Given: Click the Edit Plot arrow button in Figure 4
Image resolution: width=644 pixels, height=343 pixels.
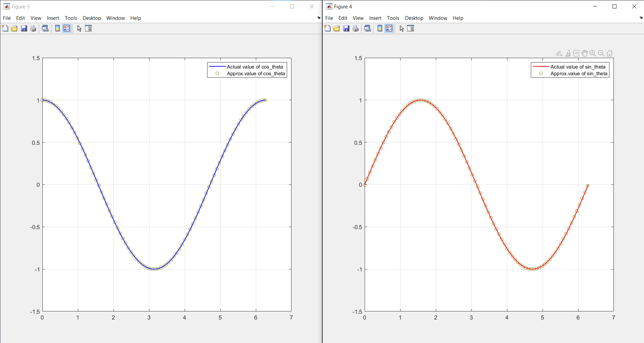Looking at the screenshot, I should pyautogui.click(x=402, y=29).
